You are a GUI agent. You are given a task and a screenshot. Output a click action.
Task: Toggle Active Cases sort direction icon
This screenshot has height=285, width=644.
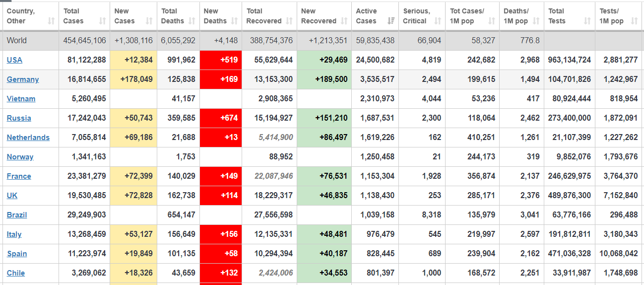pyautogui.click(x=391, y=21)
